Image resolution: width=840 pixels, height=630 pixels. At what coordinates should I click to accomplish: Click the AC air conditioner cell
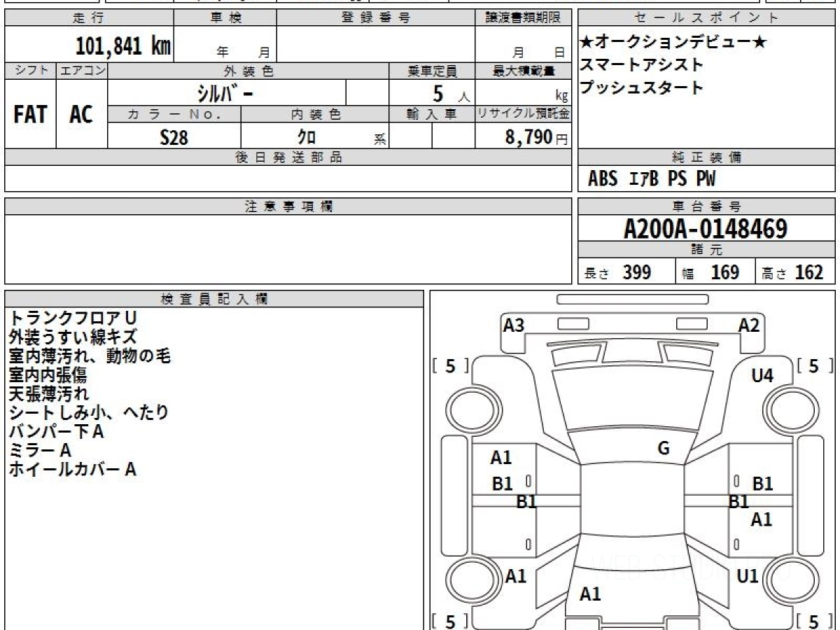[81, 115]
